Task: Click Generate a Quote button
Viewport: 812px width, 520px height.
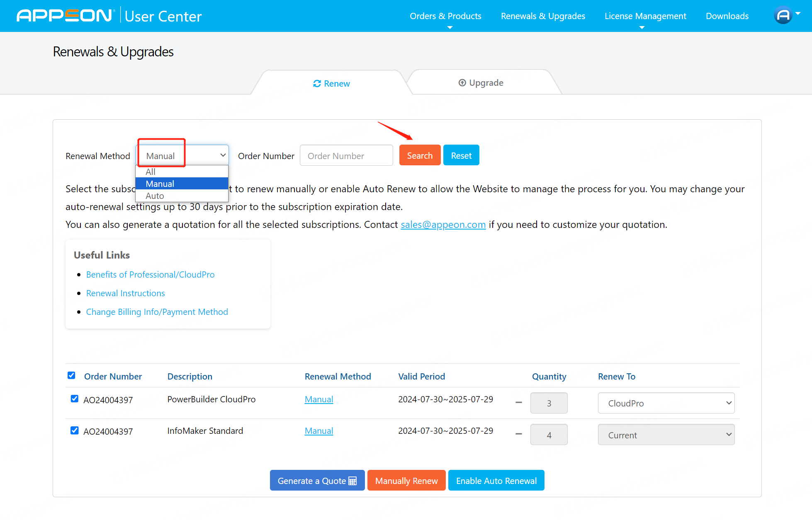Action: coord(317,481)
